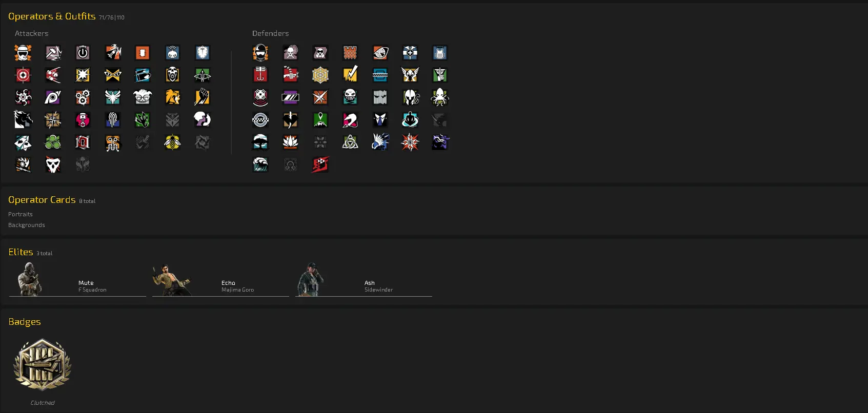This screenshot has height=413, width=868.
Task: Select the Echo Majima Goro elite entry
Action: tap(220, 279)
